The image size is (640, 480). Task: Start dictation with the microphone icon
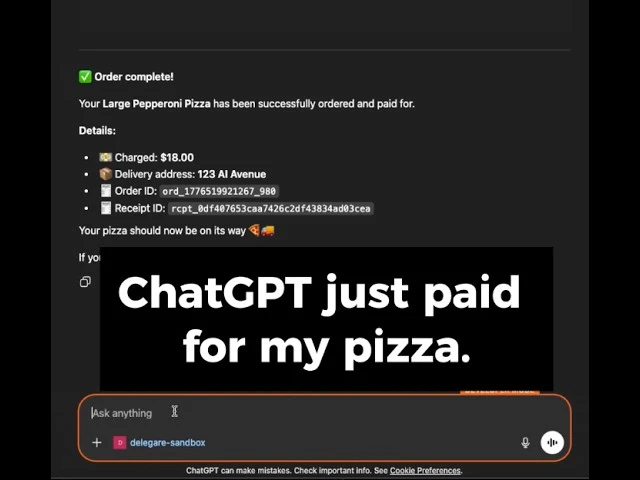[525, 442]
